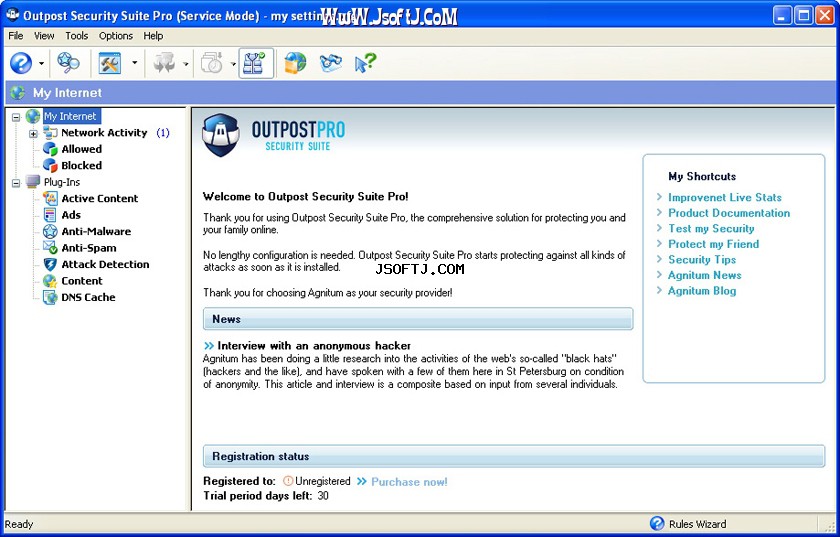Collapse the My Internet tree node

tap(16, 117)
